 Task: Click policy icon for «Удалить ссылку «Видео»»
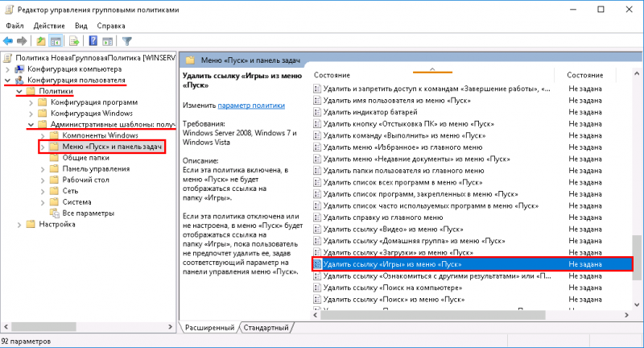[x=317, y=229]
